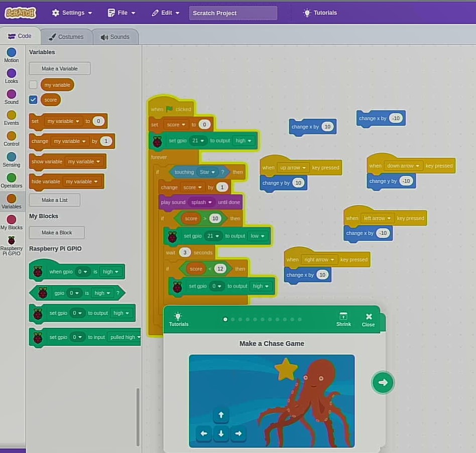
Task: Click the Scratch Project title field
Action: 233,13
